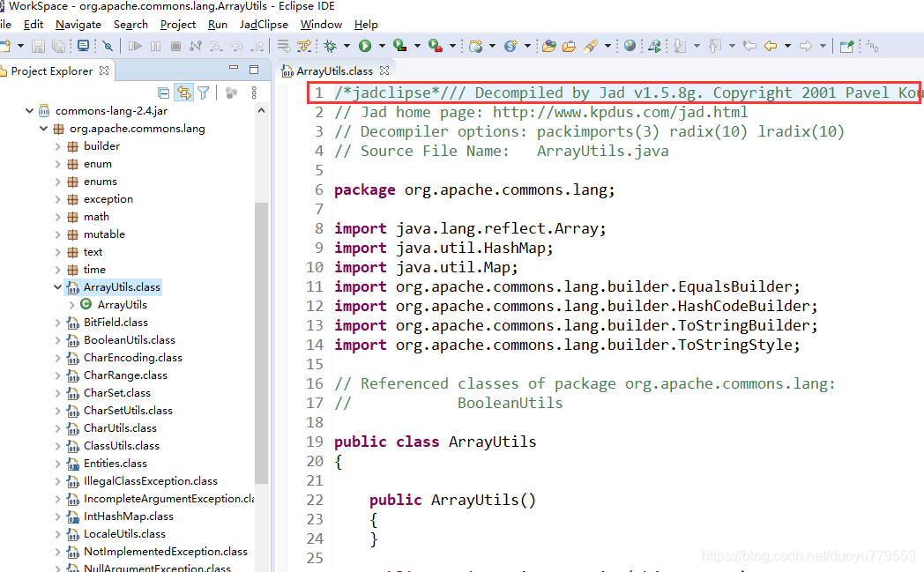Maximize the Project Explorer panel
The width and height of the screenshot is (924, 572).
point(254,70)
